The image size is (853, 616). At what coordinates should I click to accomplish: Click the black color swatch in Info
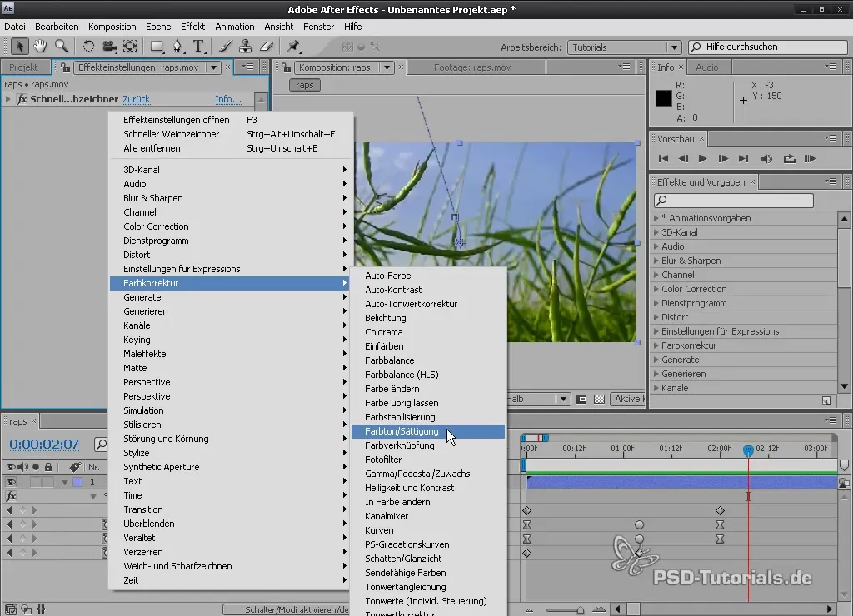(664, 98)
